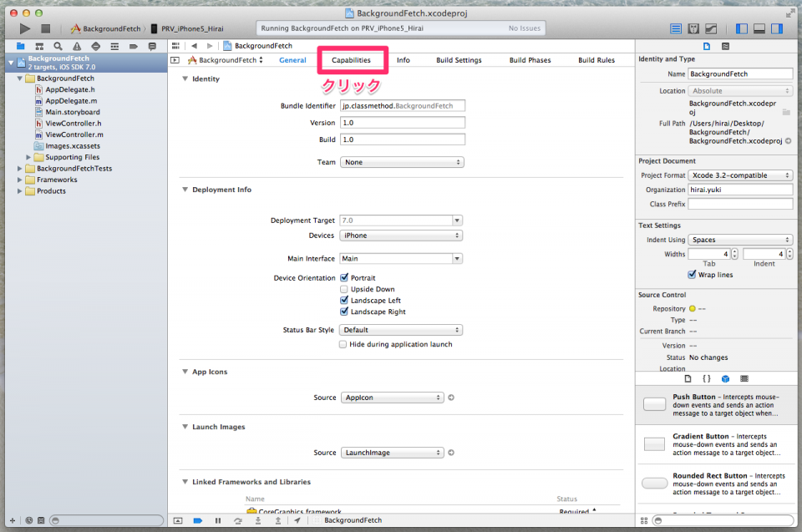This screenshot has height=532, width=802.
Task: Expand the Supporting Files folder
Action: tap(28, 157)
